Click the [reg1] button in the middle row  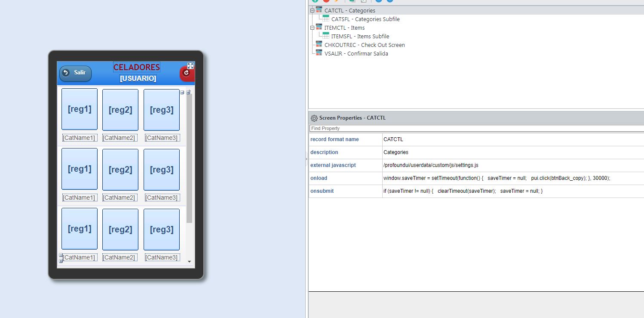(80, 169)
